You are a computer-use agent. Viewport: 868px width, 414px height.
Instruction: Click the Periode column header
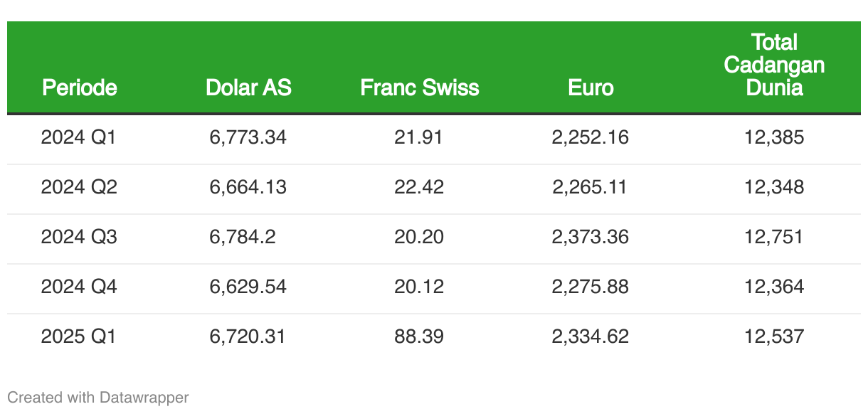pyautogui.click(x=80, y=87)
